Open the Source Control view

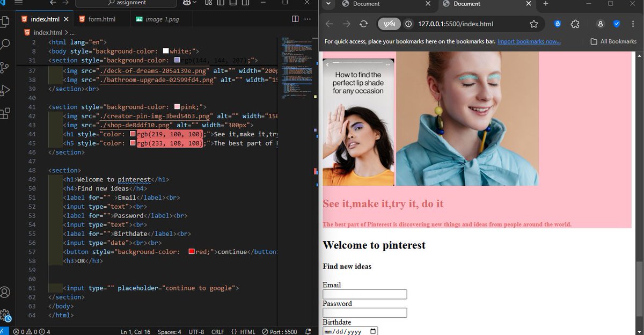5,68
